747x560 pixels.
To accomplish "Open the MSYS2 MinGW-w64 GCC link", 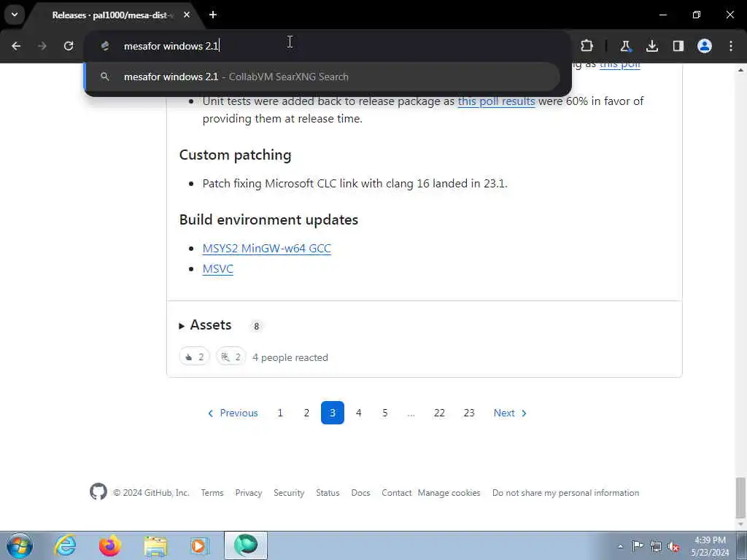I will tap(267, 248).
